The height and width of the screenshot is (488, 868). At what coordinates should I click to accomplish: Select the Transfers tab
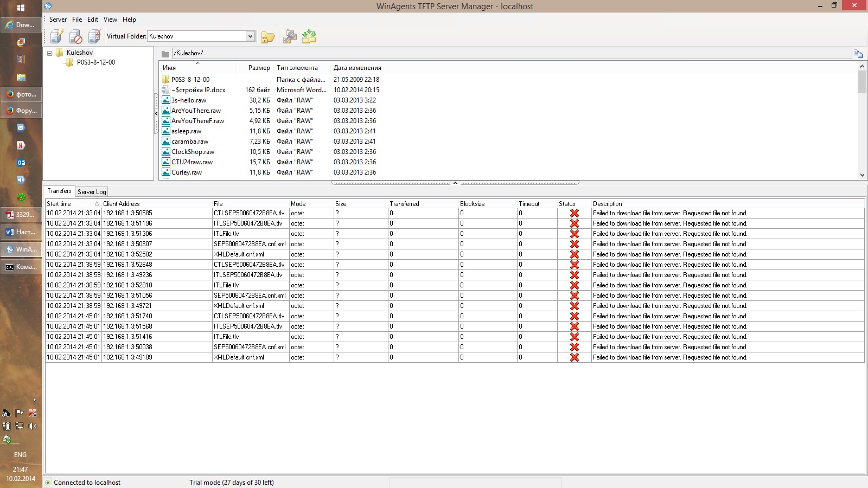point(59,191)
